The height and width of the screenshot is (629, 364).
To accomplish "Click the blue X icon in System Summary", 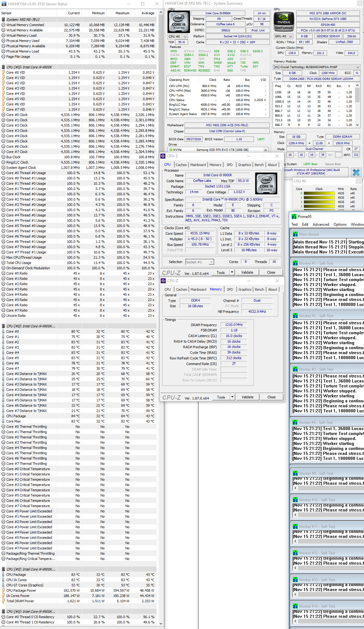I will click(x=356, y=172).
